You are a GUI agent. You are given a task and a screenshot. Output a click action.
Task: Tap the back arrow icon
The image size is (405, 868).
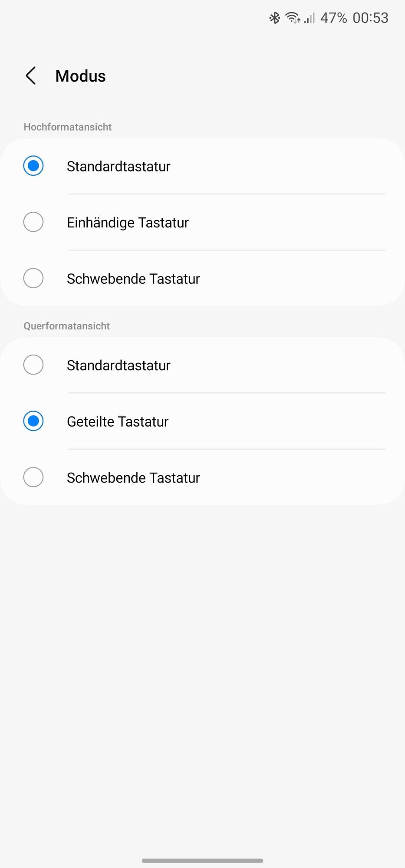(31, 76)
